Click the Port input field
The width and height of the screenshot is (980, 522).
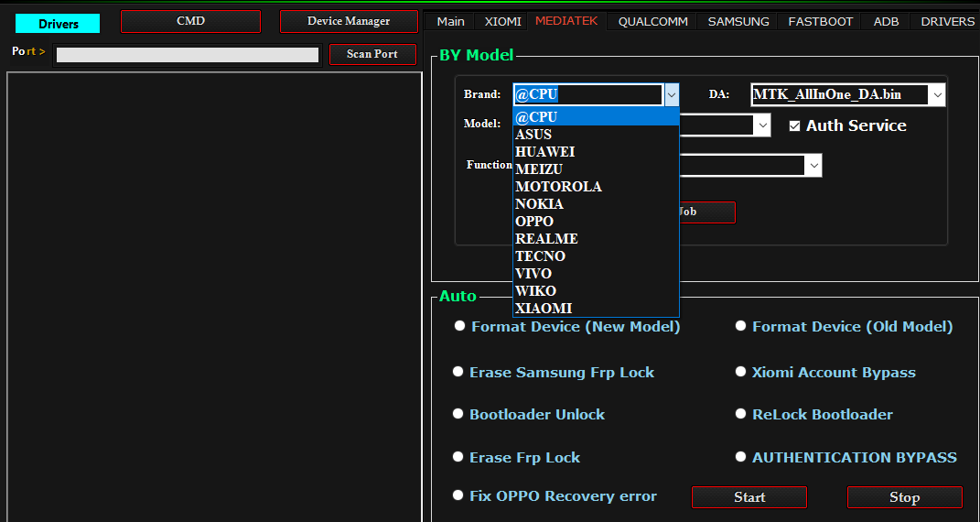click(x=187, y=55)
